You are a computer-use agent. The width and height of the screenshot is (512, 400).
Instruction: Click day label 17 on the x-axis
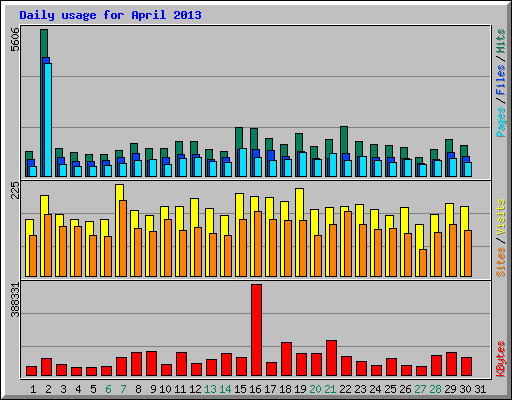[270, 389]
